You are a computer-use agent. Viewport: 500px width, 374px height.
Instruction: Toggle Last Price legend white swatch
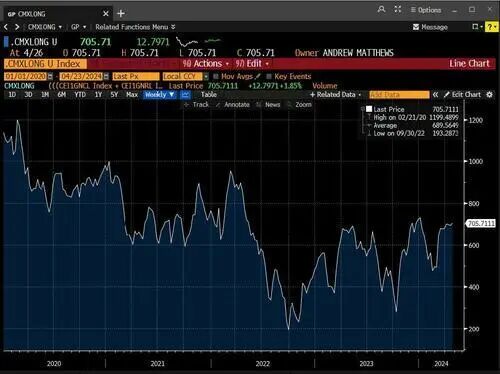[x=369, y=109]
